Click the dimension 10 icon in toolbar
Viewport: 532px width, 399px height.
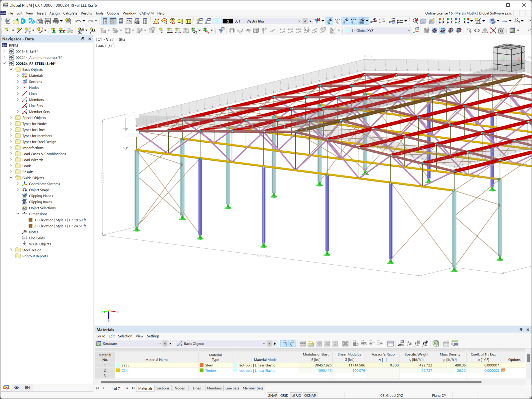click(517, 21)
